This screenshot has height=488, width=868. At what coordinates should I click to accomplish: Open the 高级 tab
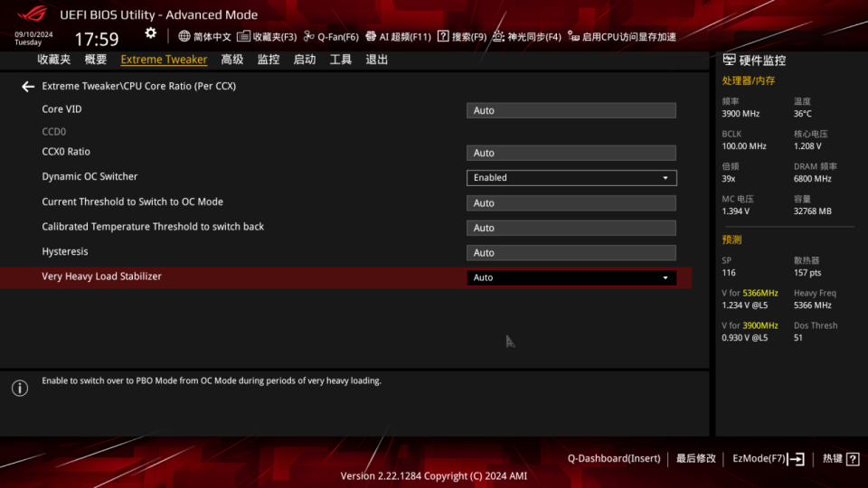(x=232, y=60)
